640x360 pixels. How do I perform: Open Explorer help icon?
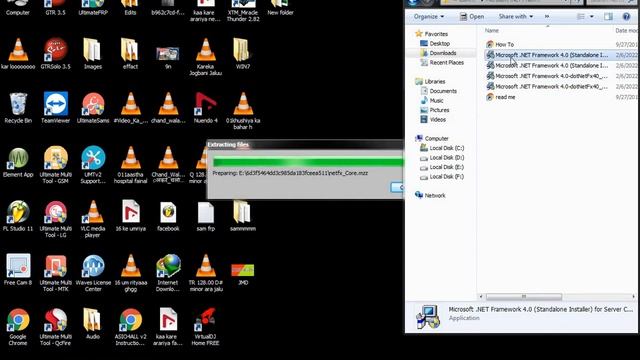626,17
